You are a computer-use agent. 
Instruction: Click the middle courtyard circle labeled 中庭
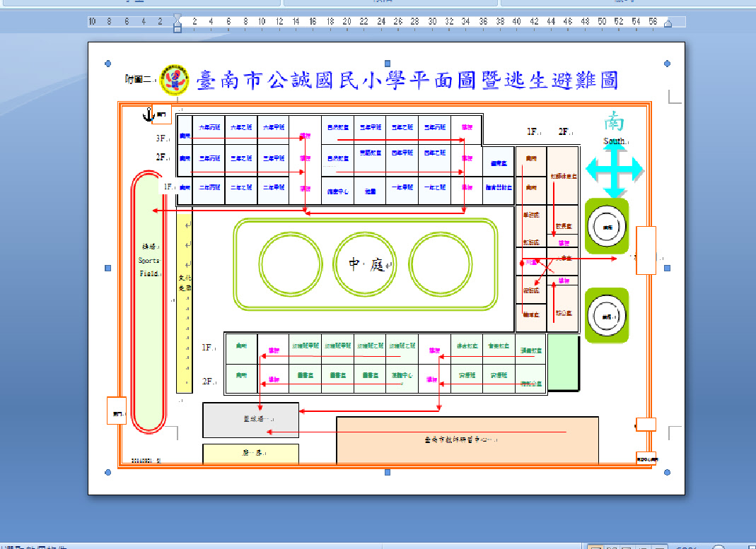tap(364, 264)
